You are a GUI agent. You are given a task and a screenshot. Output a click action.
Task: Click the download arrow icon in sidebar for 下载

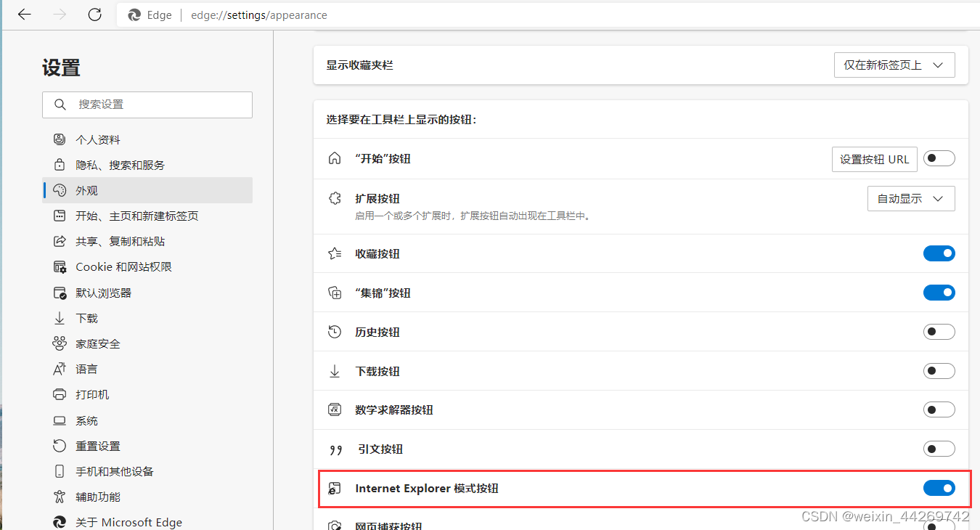coord(59,318)
